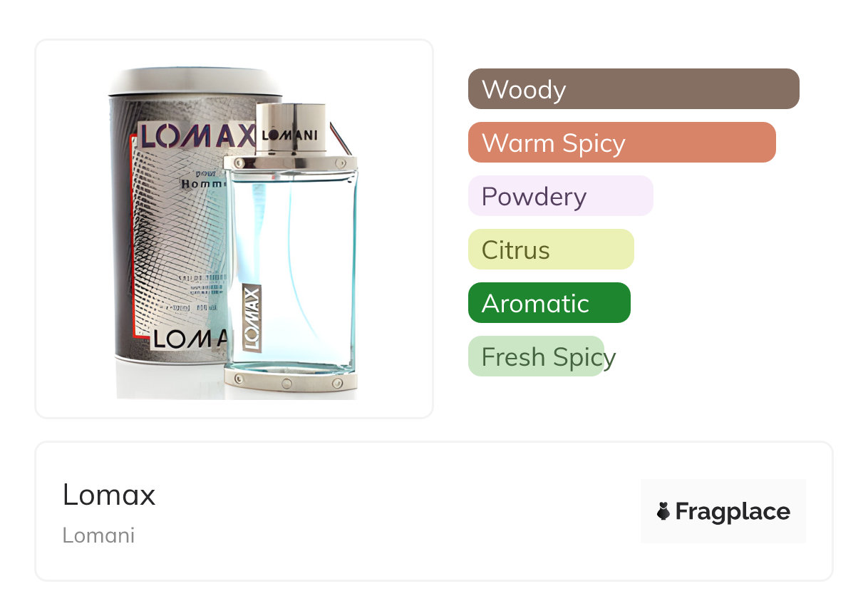
Task: Click the Fragplace wordmark text
Action: 732,511
